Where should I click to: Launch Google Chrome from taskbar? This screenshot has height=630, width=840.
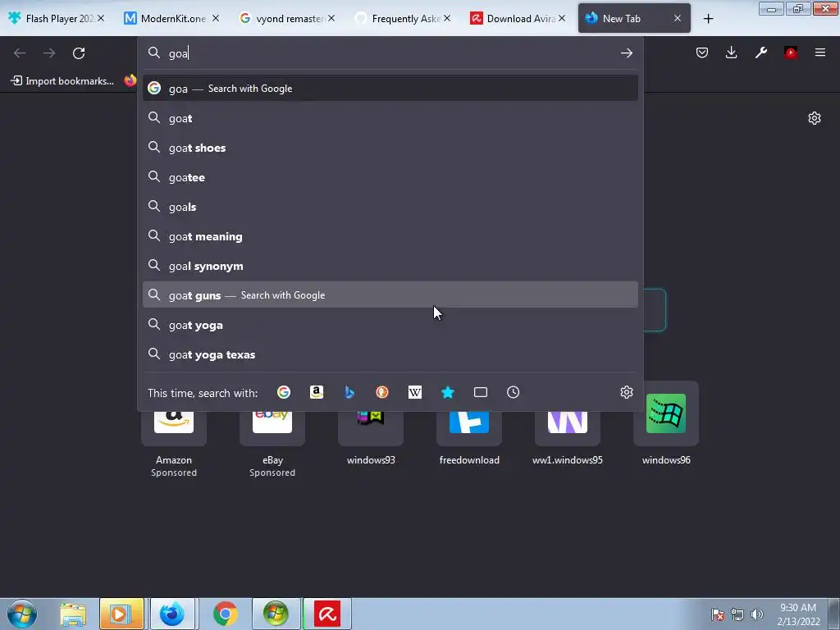(x=225, y=614)
